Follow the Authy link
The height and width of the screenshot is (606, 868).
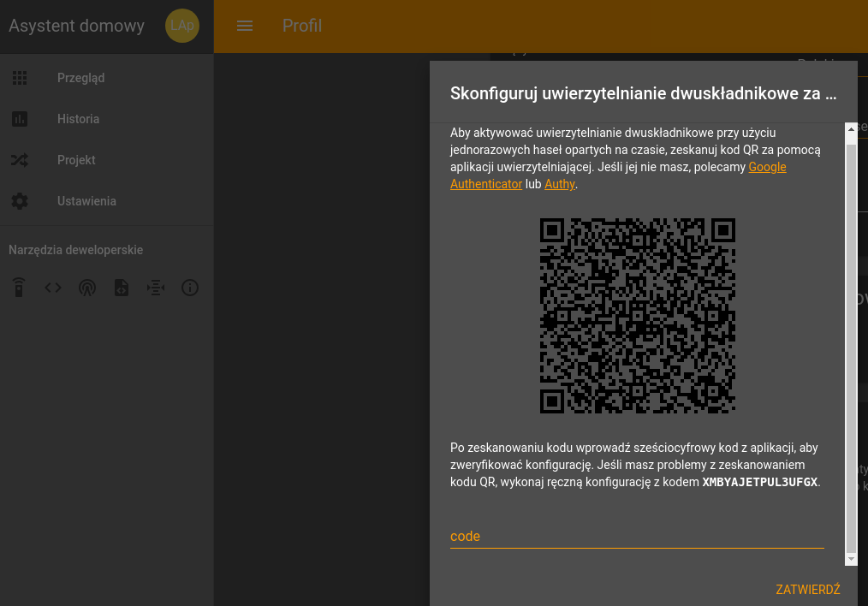(560, 184)
